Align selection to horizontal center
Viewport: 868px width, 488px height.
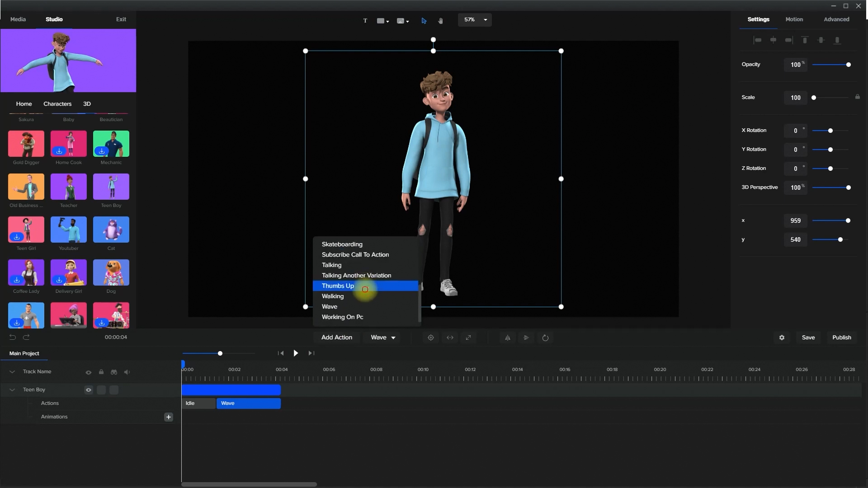(x=774, y=40)
